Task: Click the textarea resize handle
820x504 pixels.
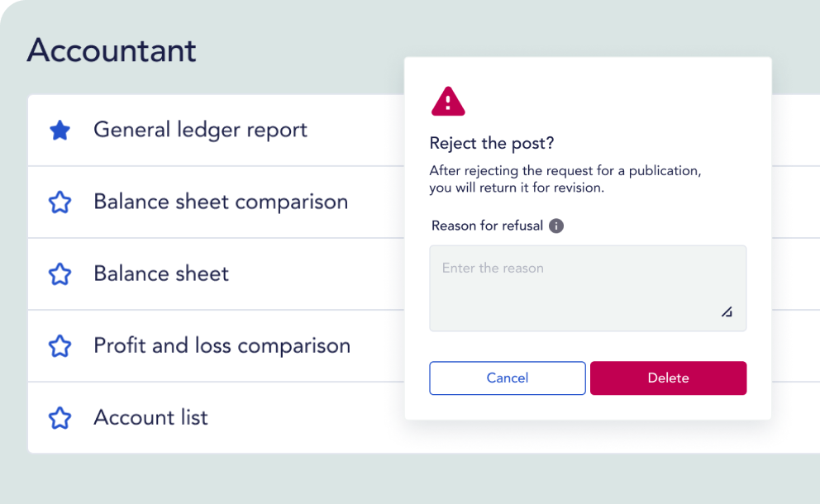Action: click(726, 311)
